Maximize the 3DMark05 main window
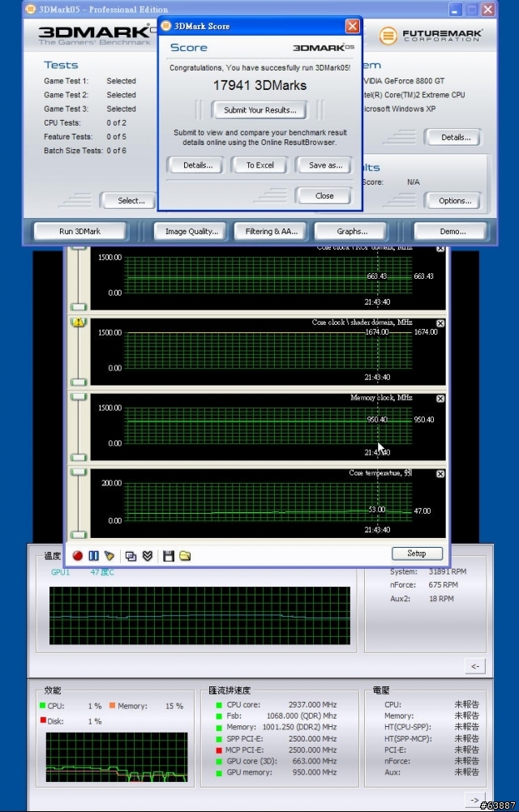Viewport: 519px width, 812px height. pos(471,10)
